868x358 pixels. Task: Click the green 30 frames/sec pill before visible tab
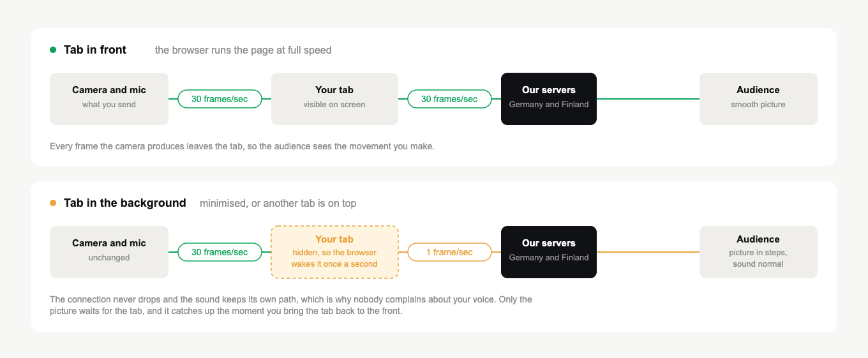[220, 99]
